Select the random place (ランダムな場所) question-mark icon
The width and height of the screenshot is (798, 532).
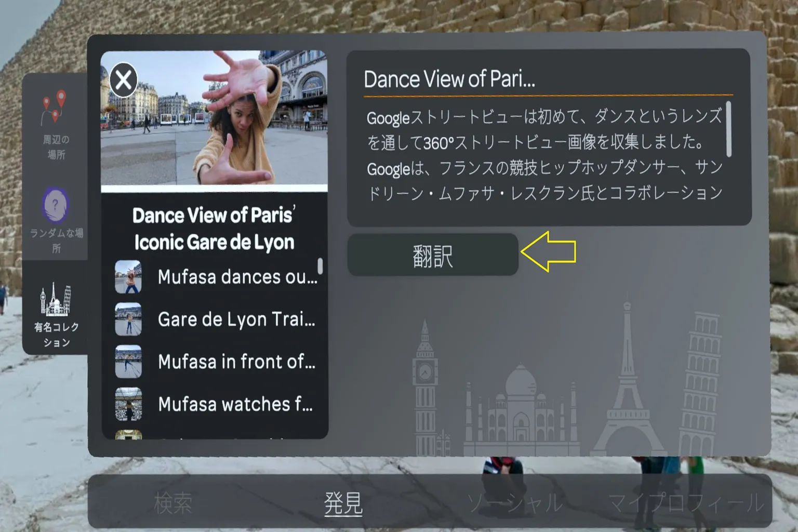[x=56, y=205]
